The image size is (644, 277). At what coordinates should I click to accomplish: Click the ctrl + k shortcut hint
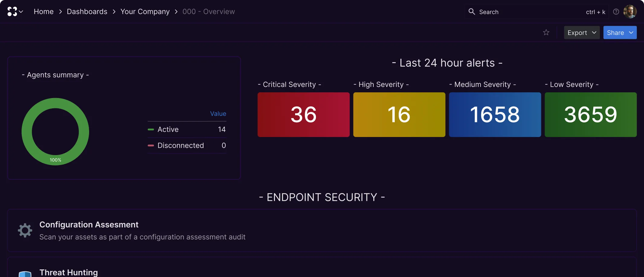(x=595, y=12)
